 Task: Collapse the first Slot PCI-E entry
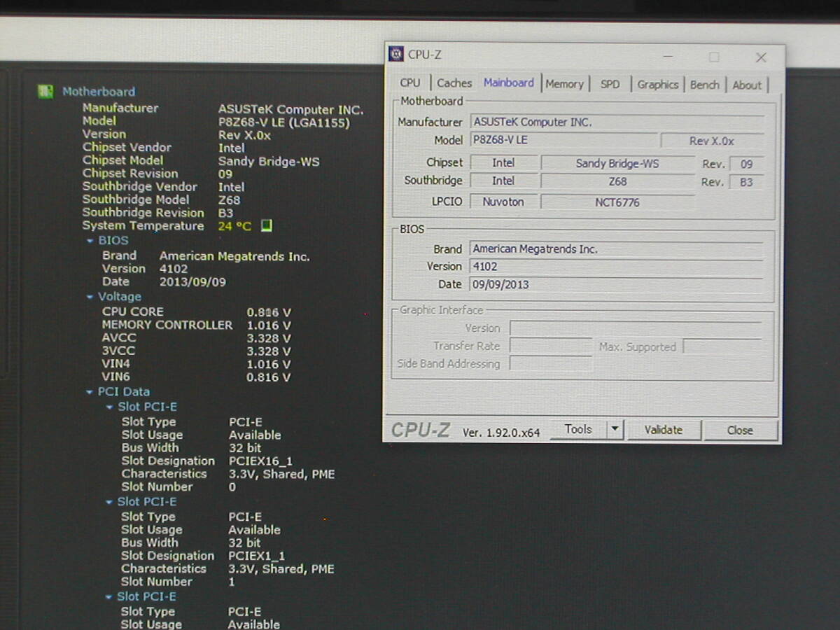[x=110, y=407]
